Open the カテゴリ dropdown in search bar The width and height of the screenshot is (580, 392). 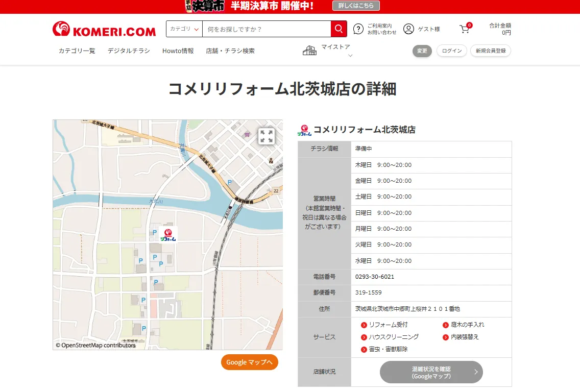(184, 29)
